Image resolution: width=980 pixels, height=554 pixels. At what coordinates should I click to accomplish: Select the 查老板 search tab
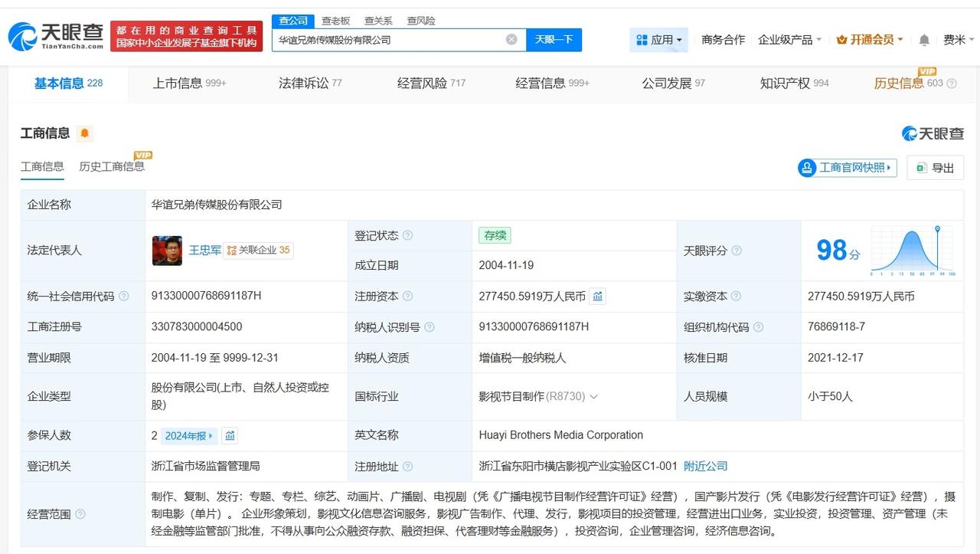[x=335, y=21]
